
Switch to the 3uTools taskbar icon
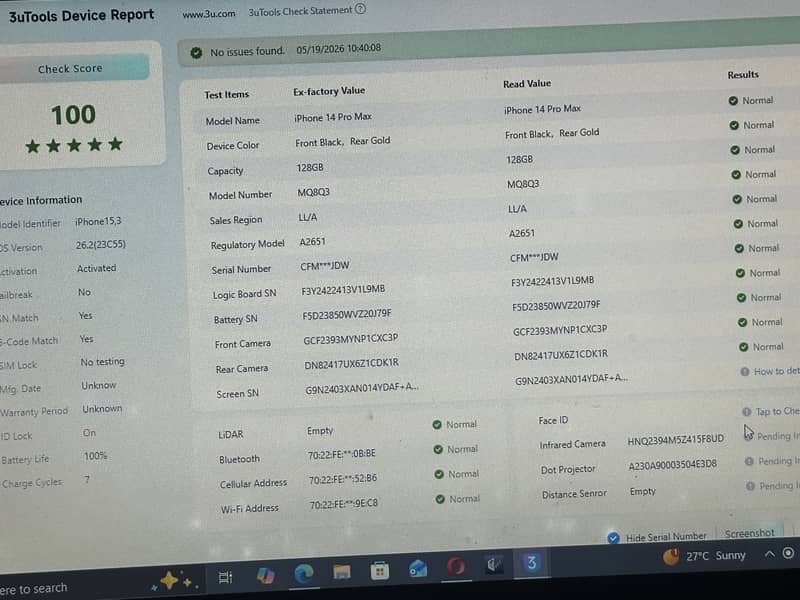[531, 563]
